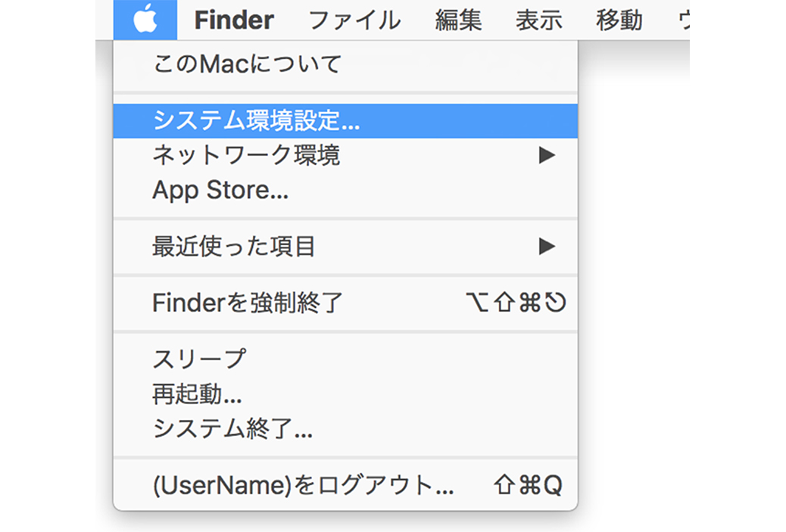Open the Finder menu in menu bar
Screen dimensions: 786x532
234,20
